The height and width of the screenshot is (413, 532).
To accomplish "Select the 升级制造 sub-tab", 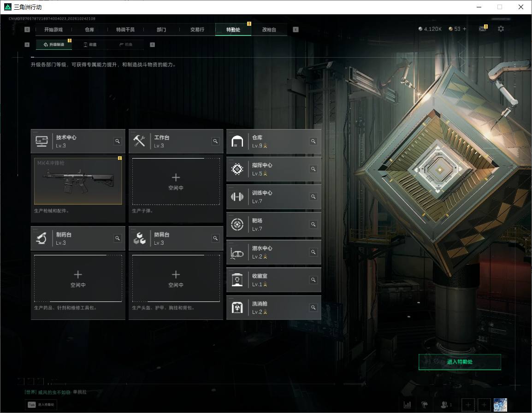I will [x=54, y=44].
